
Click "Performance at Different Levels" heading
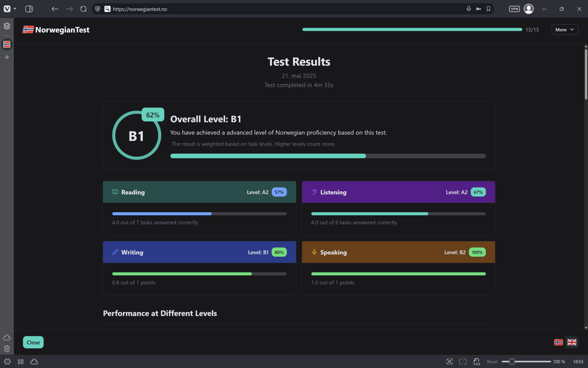pyautogui.click(x=160, y=313)
